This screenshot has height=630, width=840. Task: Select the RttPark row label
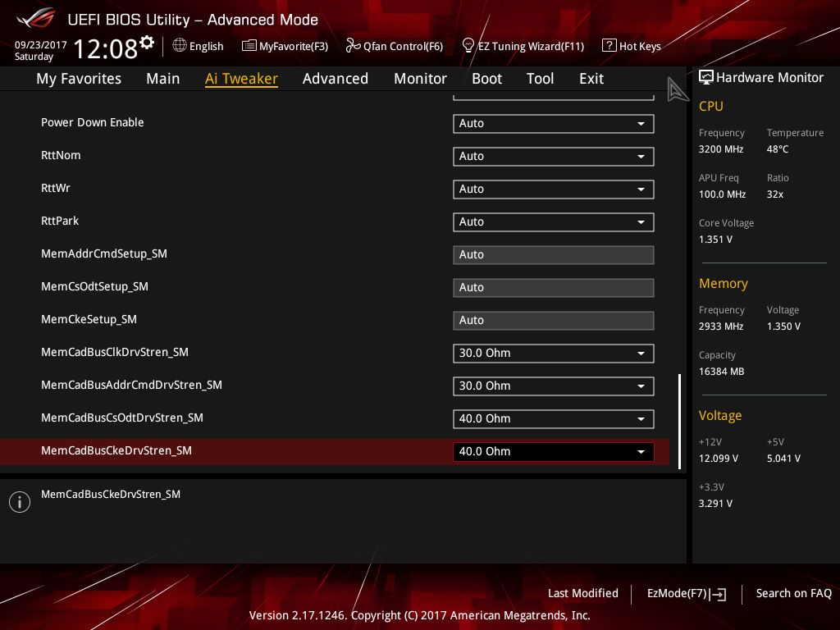(59, 221)
